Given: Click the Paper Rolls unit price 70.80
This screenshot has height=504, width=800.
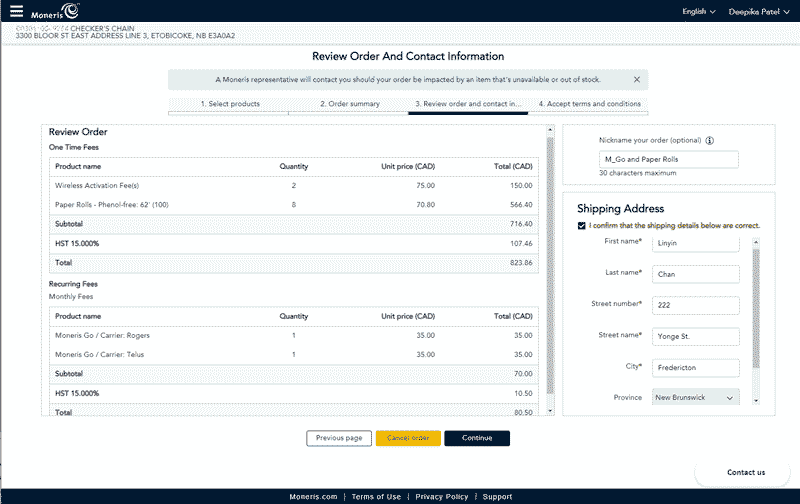Looking at the screenshot, I should [x=426, y=205].
